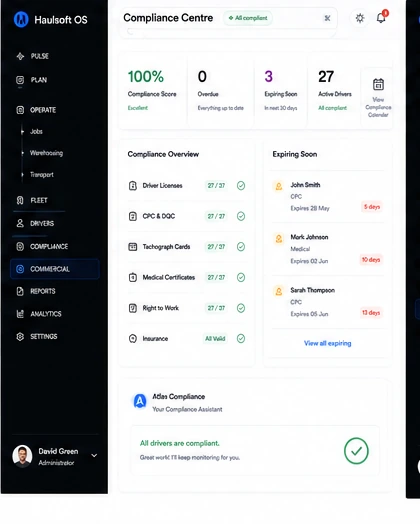Viewport: 420px width, 524px height.
Task: Select the REPORTS menu item
Action: click(x=43, y=291)
